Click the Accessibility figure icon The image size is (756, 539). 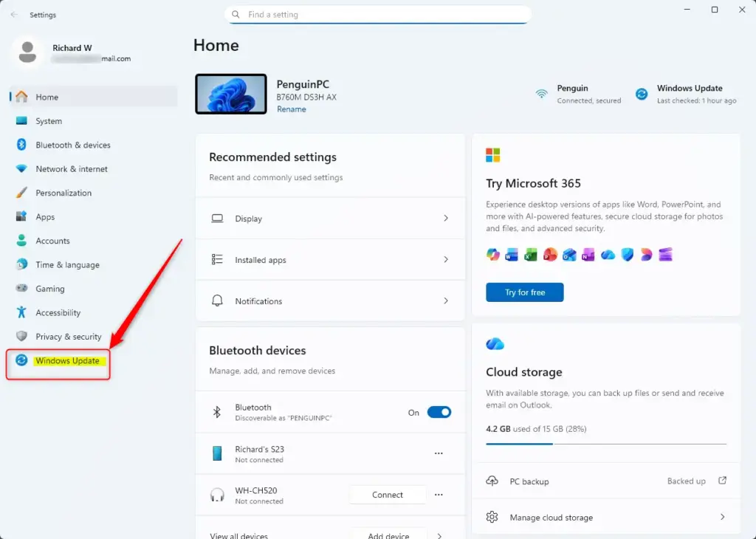coord(21,312)
